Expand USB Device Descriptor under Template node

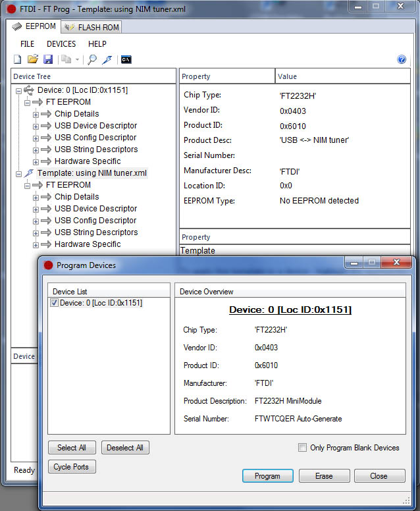(x=36, y=209)
